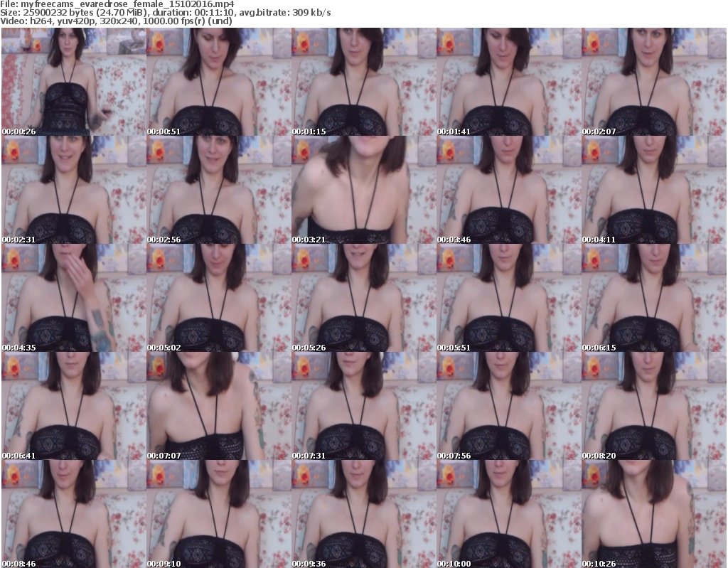Select the frame at 00:00:51

[x=218, y=82]
